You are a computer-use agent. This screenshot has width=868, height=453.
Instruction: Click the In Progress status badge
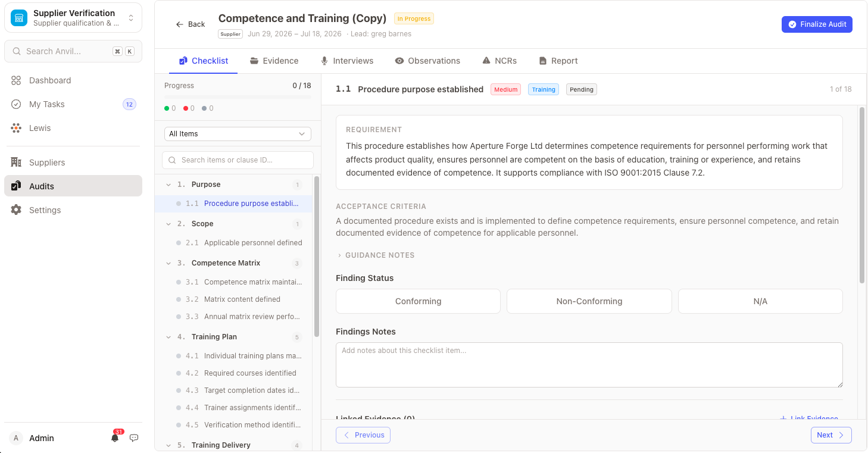(x=414, y=18)
